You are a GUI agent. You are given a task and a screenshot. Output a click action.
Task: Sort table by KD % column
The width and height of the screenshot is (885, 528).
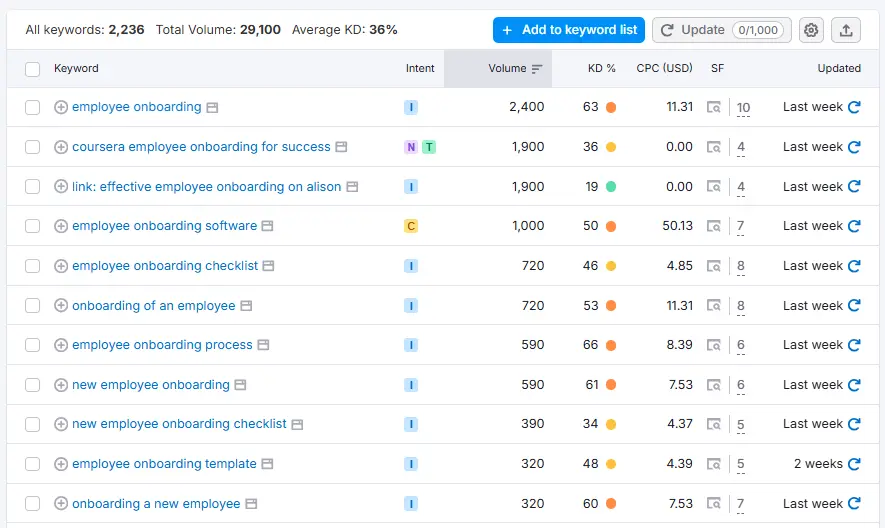(600, 69)
